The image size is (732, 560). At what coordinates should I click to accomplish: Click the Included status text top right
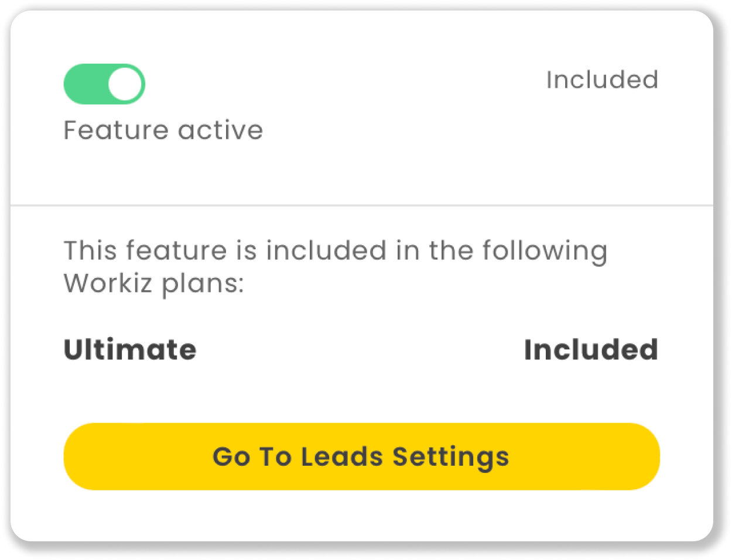click(x=602, y=80)
